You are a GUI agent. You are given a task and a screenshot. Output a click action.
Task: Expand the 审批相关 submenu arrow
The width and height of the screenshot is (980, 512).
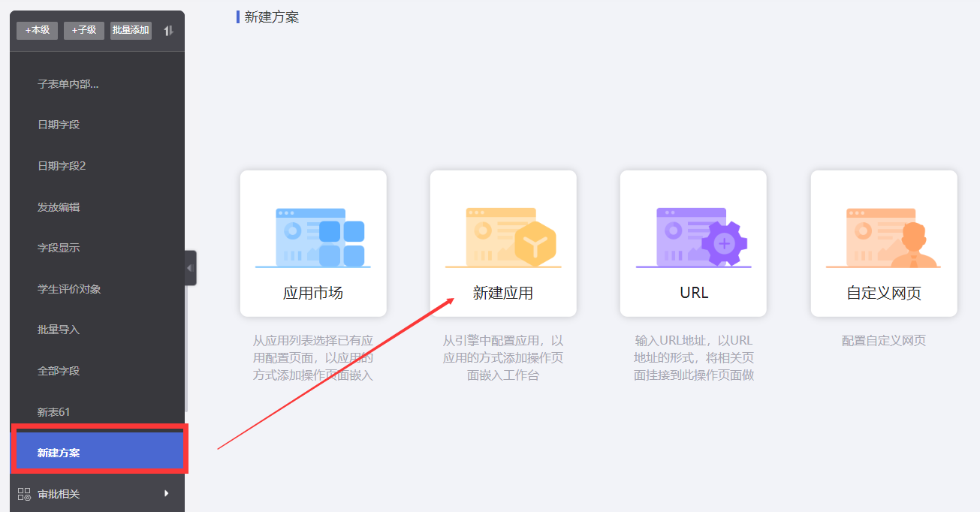pyautogui.click(x=166, y=493)
